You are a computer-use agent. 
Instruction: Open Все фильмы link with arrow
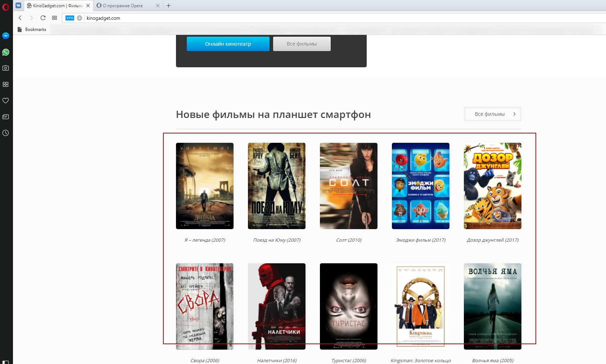pyautogui.click(x=493, y=114)
